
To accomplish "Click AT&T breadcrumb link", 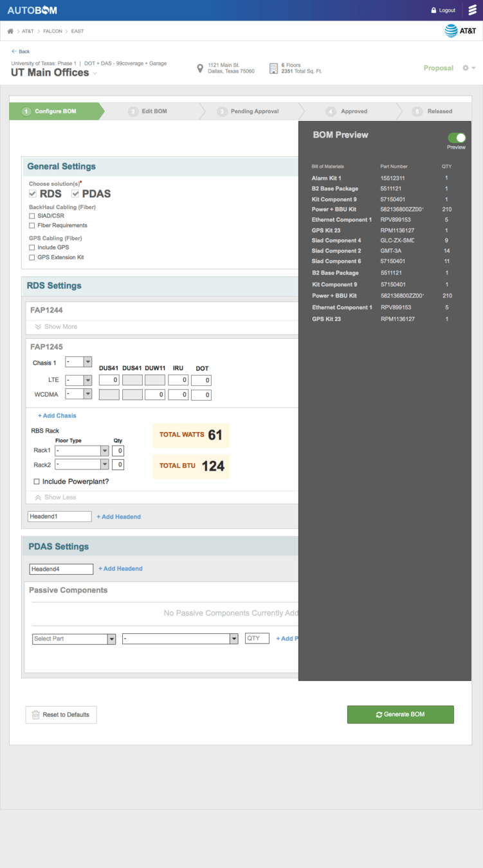I will pos(28,31).
